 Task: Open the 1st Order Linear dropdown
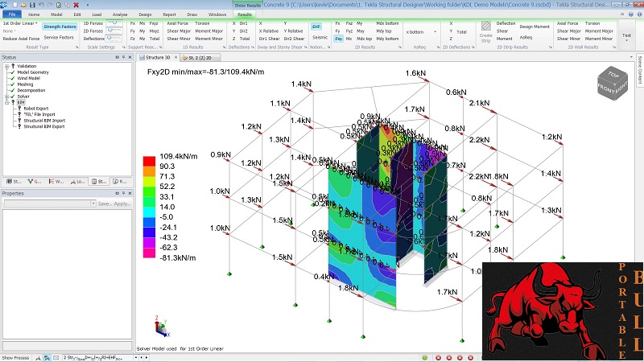[19, 23]
